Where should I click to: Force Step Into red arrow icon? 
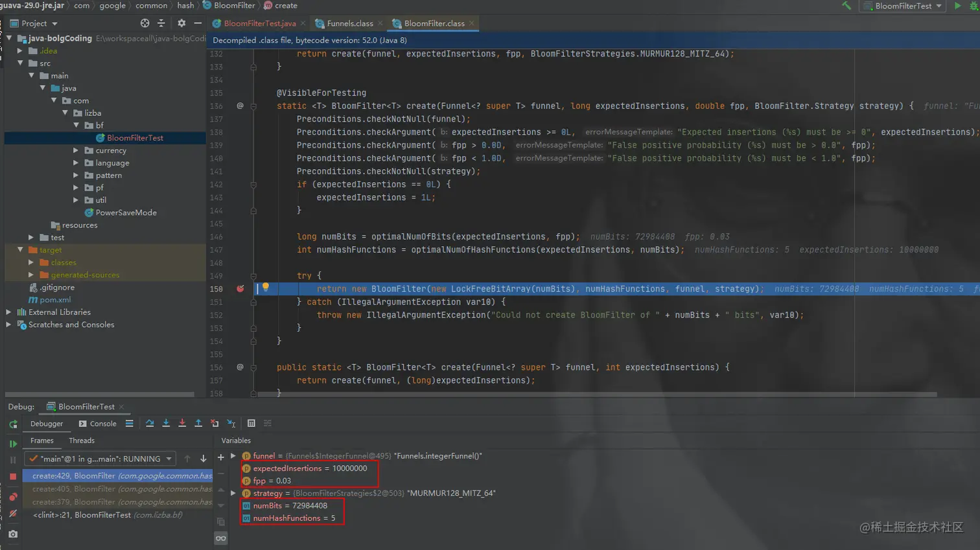click(182, 424)
